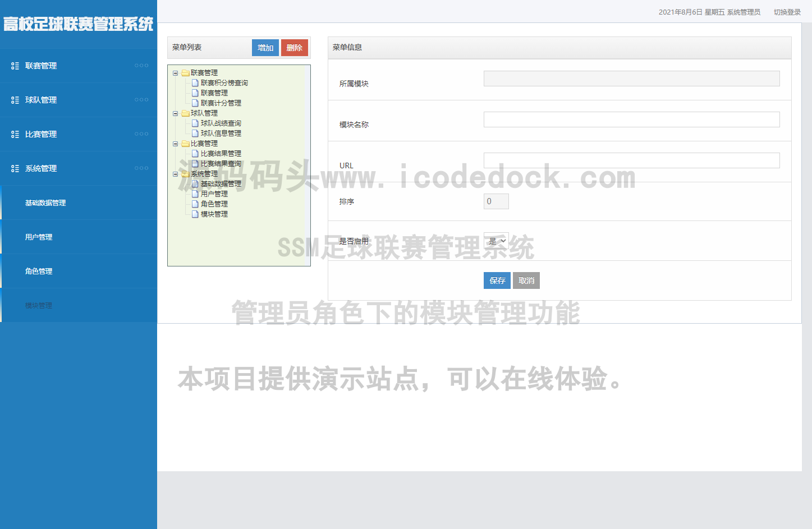Click the 球队管理 folder icon
Image resolution: width=812 pixels, height=529 pixels.
point(186,113)
